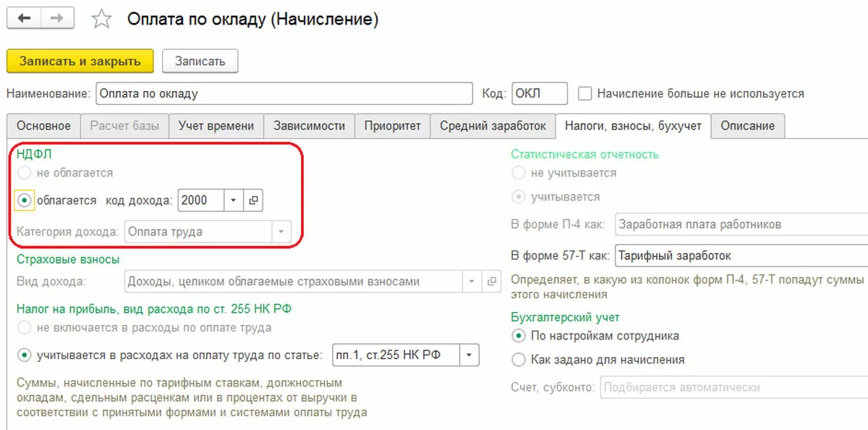Expand the Вид дохода dropdown arrow
Viewport: 868px width, 430px height.
coord(472,282)
